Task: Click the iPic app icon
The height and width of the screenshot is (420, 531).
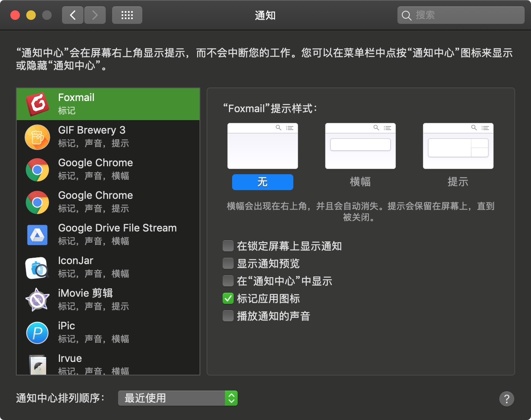Action: tap(37, 332)
